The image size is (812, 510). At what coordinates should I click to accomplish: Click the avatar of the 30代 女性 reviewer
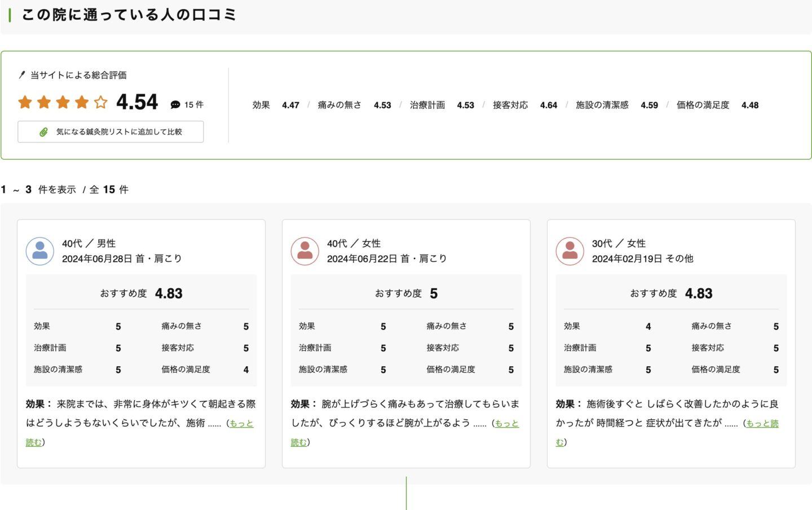coord(570,251)
